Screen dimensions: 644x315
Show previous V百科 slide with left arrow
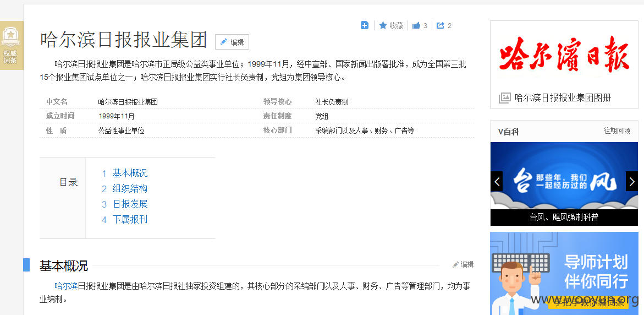click(497, 181)
